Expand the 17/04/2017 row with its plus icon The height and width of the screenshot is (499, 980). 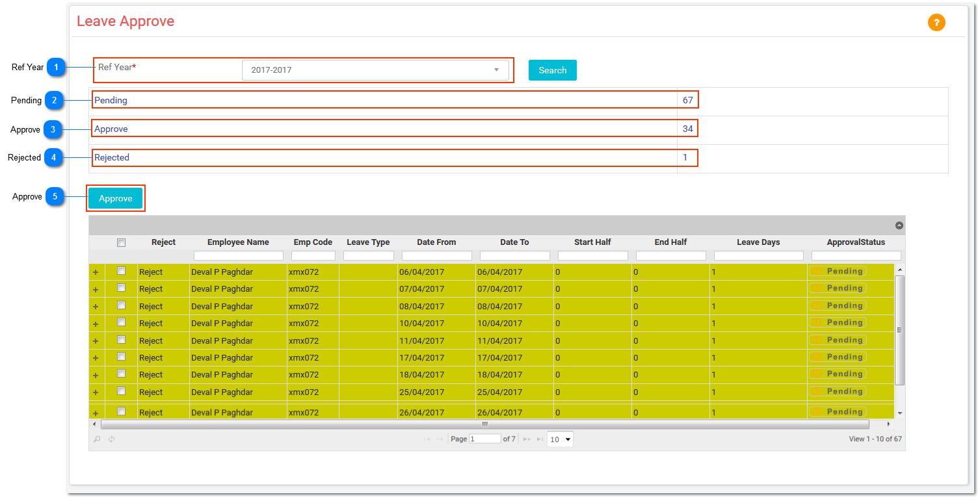[96, 358]
